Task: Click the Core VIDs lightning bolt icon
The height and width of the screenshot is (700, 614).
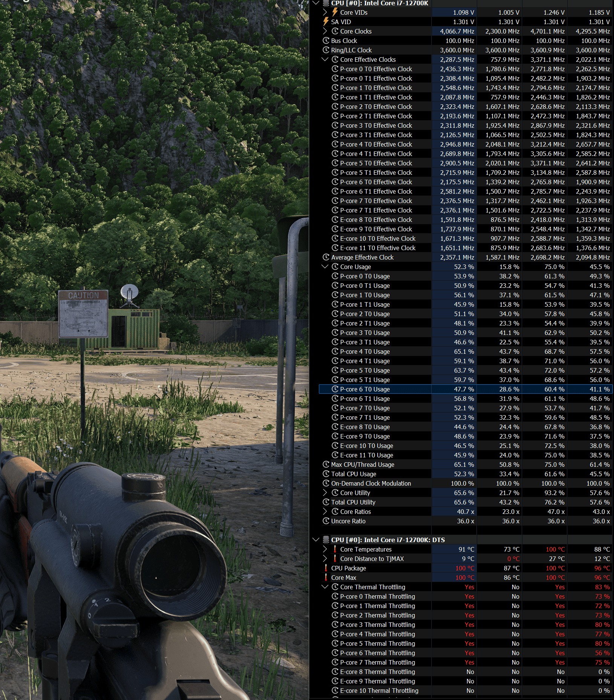Action: tap(335, 12)
